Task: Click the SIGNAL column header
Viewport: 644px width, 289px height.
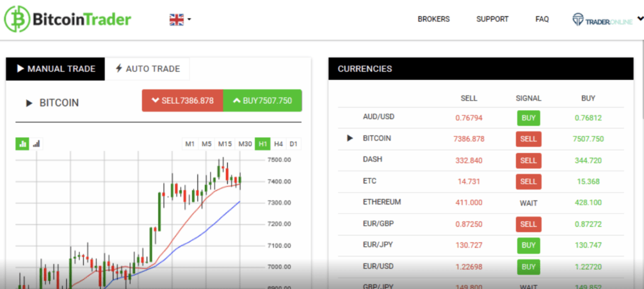Action: pos(528,98)
